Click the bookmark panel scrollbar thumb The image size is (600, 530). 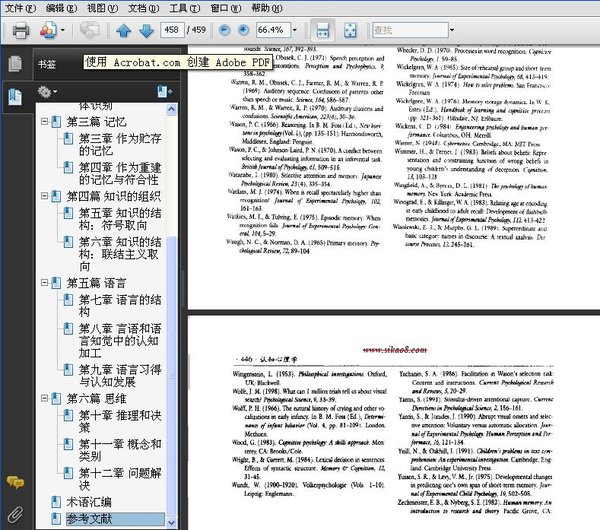tap(171, 375)
